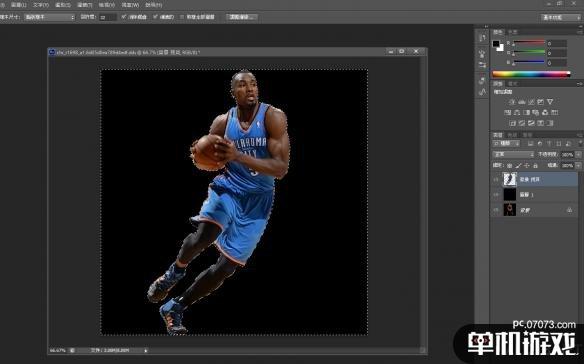Screen dimensions: 584x364
Task: Switch to the 色板 swatches tab
Action: point(513,32)
